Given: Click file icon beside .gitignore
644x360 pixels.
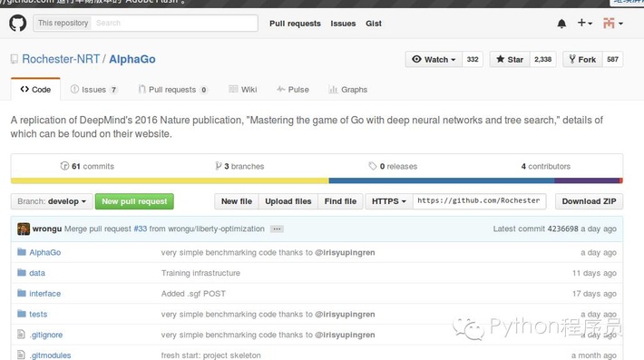Looking at the screenshot, I should pos(21,334).
